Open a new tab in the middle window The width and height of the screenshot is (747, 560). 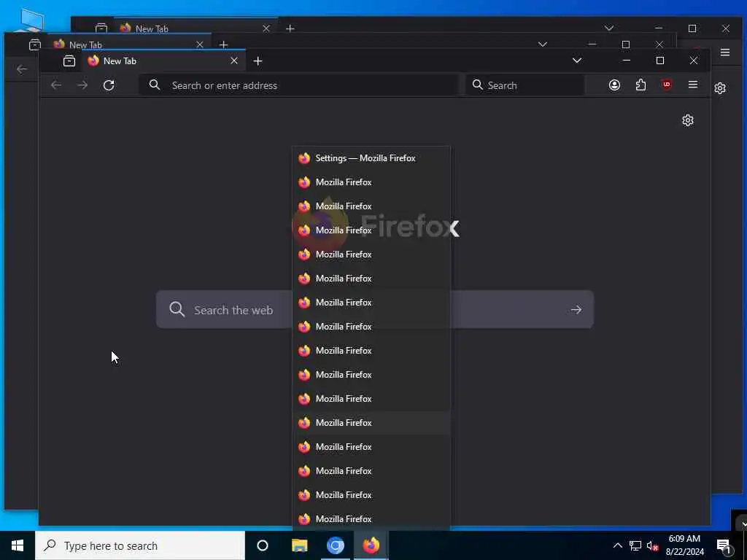[x=223, y=44]
